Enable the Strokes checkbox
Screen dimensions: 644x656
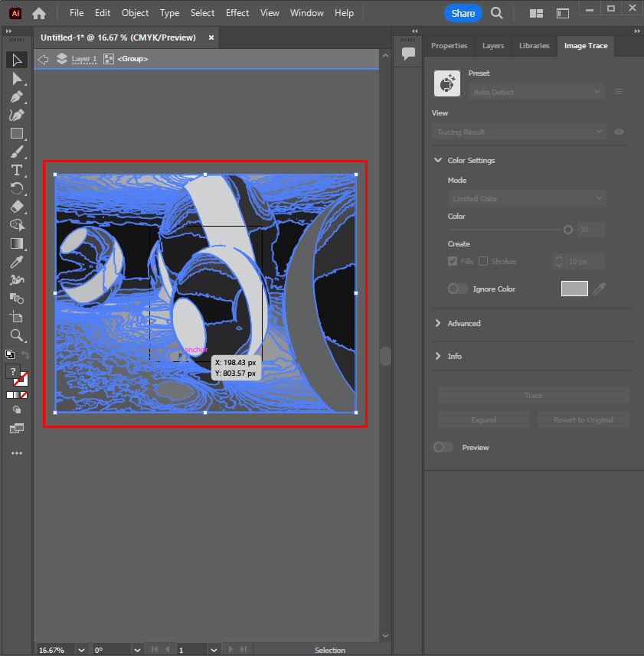[483, 261]
